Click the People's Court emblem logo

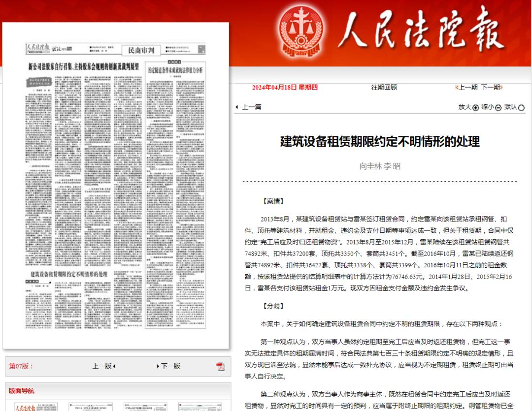point(300,31)
